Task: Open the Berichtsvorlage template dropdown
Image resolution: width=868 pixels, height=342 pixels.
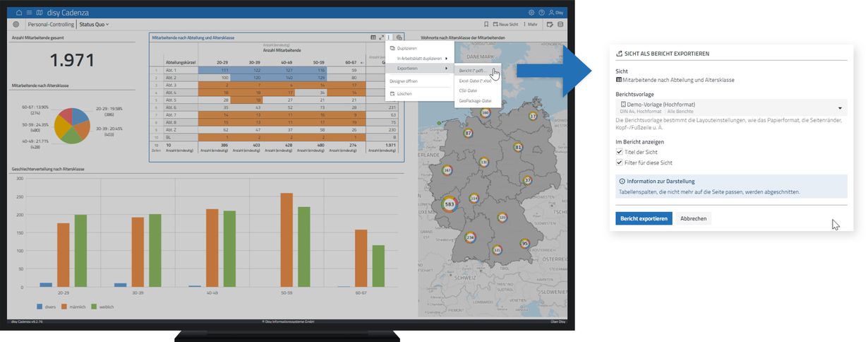Action: pos(730,107)
